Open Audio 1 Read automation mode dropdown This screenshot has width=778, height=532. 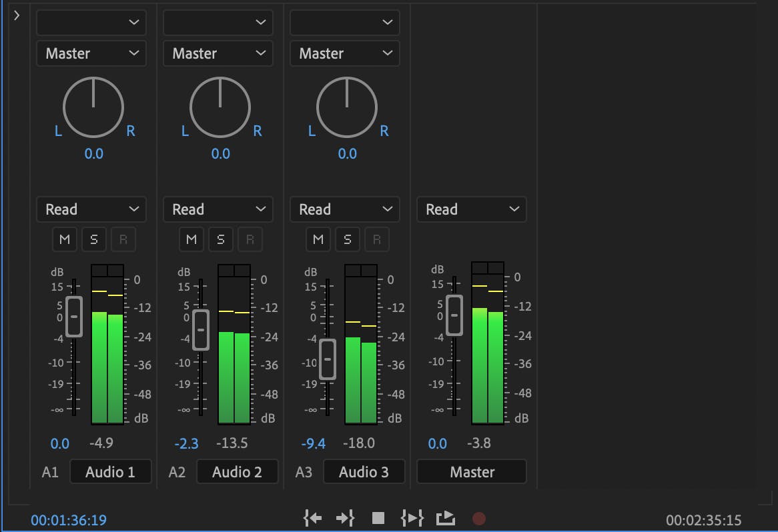(91, 209)
